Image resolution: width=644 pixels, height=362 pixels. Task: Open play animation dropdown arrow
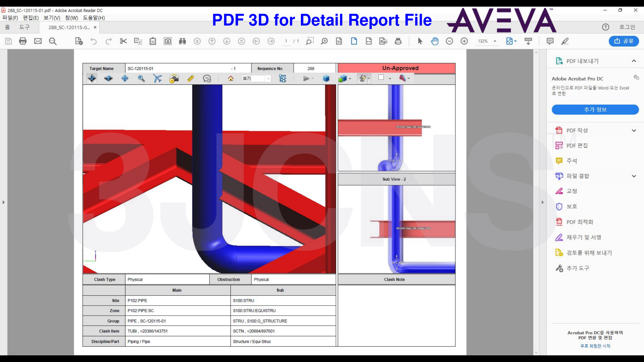pyautogui.click(x=313, y=79)
